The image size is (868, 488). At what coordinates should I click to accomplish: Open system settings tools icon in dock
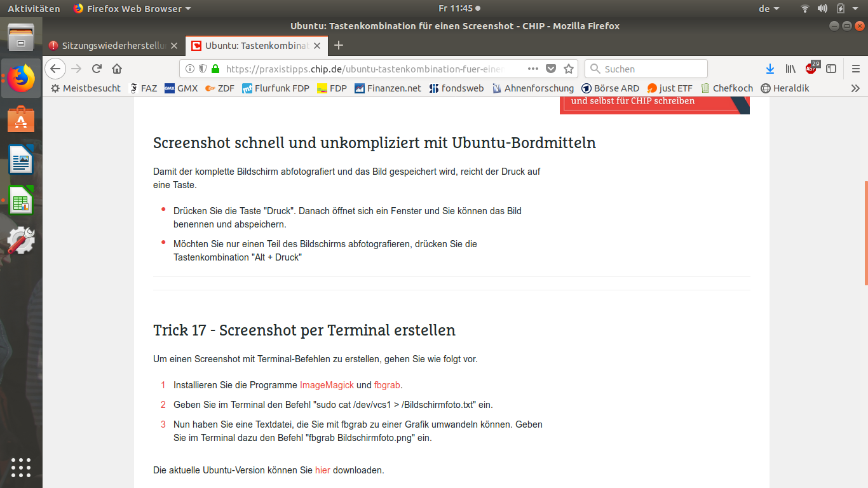[x=21, y=241]
